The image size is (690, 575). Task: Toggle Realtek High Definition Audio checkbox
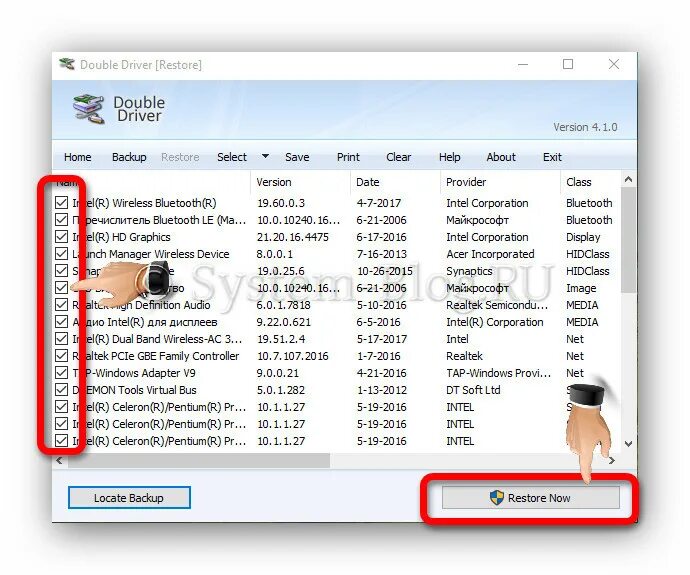[x=62, y=305]
